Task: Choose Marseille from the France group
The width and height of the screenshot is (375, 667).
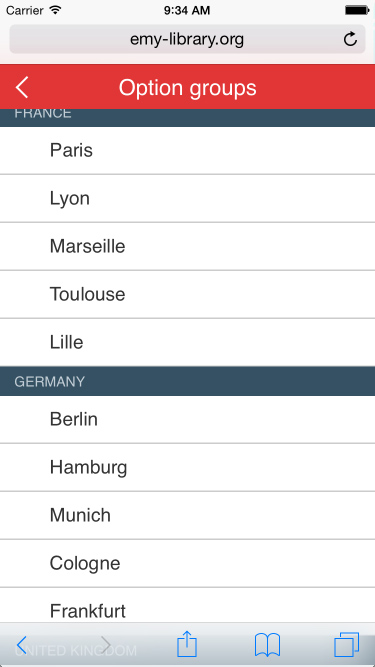Action: [x=188, y=246]
